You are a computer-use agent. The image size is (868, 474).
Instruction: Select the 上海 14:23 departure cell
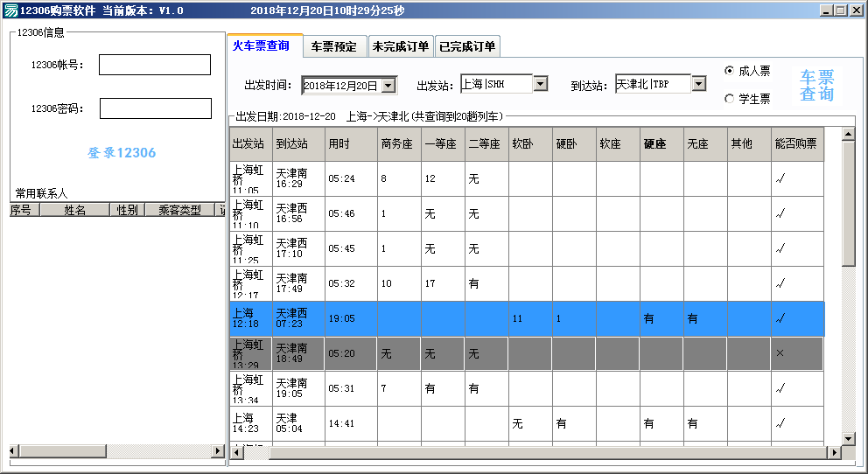pyautogui.click(x=251, y=423)
